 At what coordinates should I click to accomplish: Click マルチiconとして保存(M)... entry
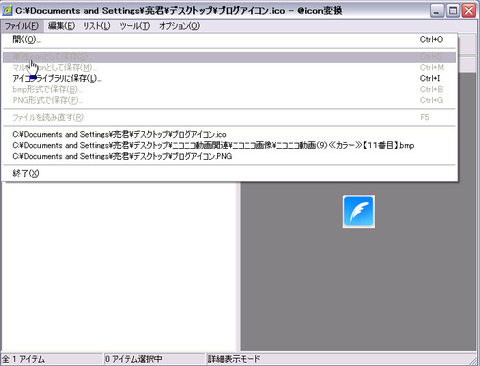click(x=229, y=68)
